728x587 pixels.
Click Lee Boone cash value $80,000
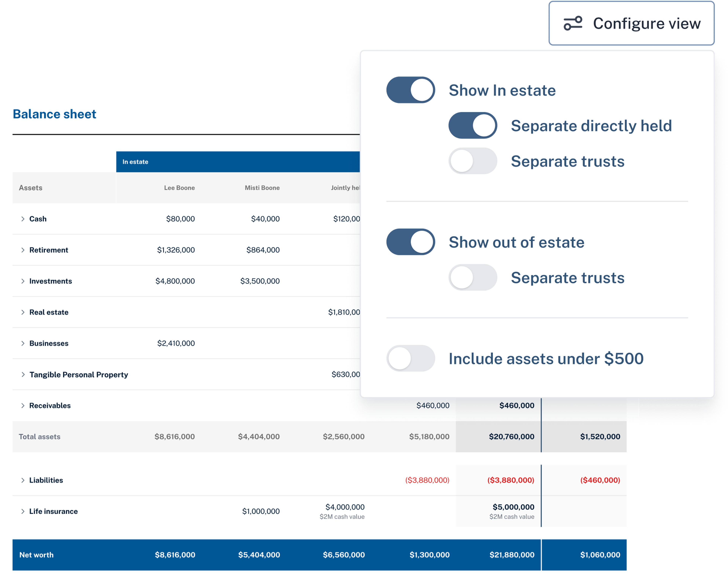(x=180, y=219)
